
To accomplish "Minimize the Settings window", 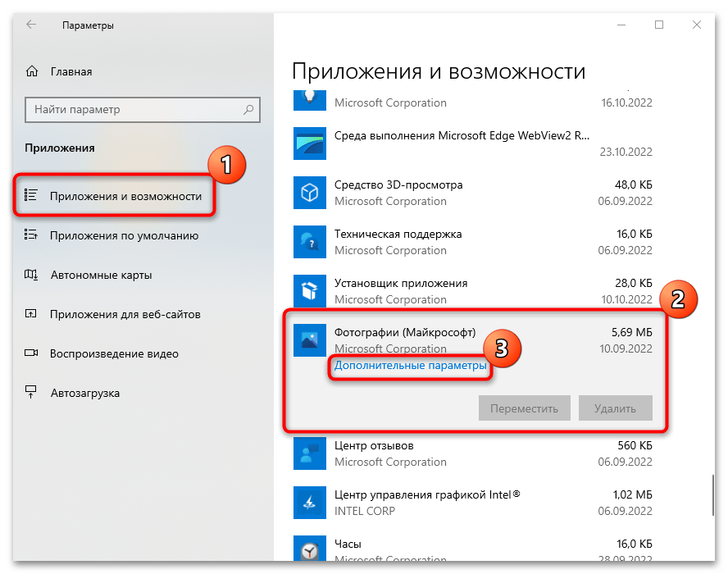I will click(621, 25).
